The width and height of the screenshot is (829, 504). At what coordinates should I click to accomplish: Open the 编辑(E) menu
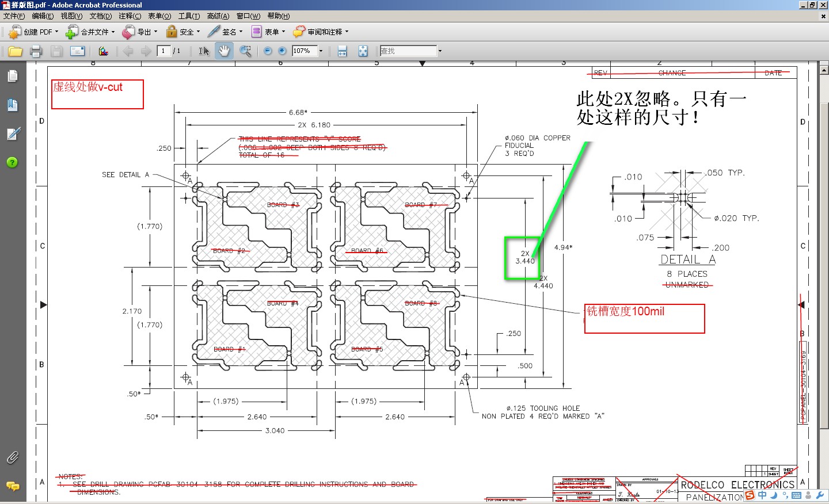coord(43,16)
